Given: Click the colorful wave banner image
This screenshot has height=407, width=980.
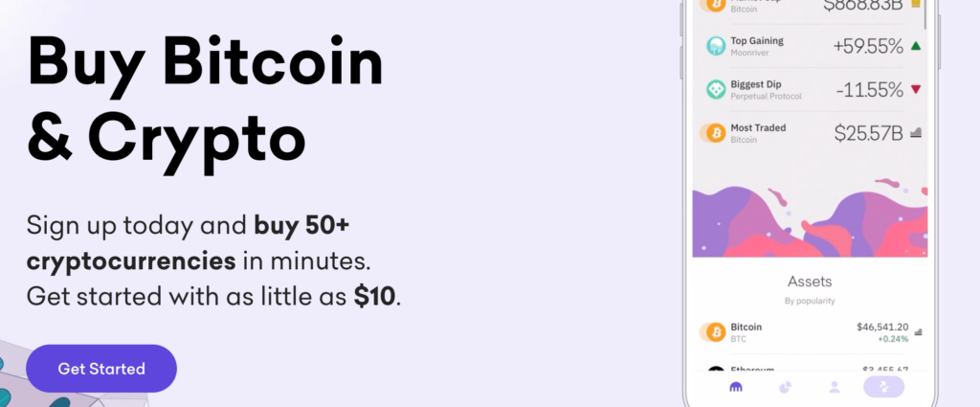Looking at the screenshot, I should click(810, 217).
